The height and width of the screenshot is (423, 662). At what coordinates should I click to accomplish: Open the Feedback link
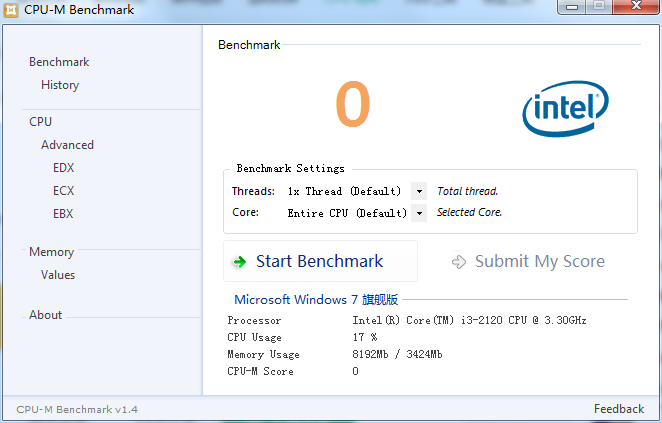pos(619,409)
